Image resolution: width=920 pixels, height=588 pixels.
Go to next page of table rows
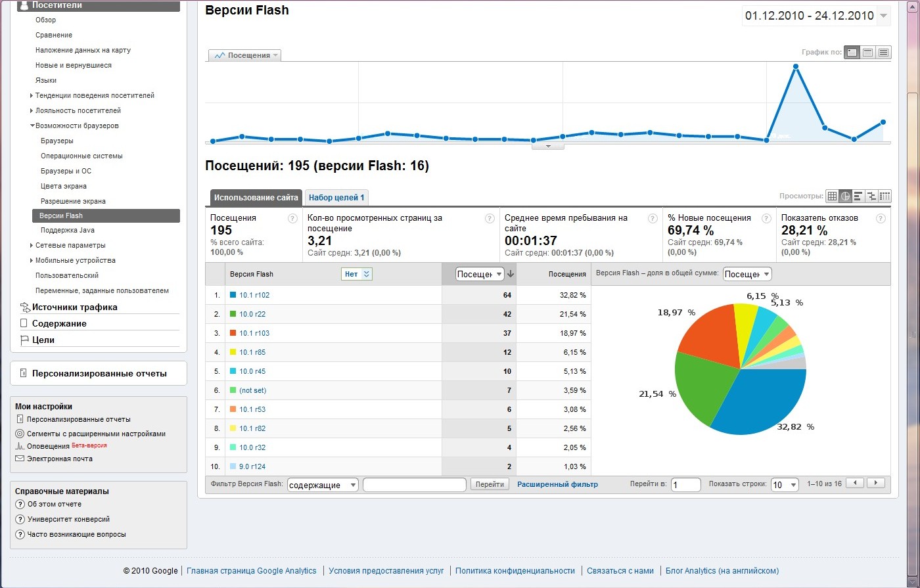pyautogui.click(x=875, y=483)
